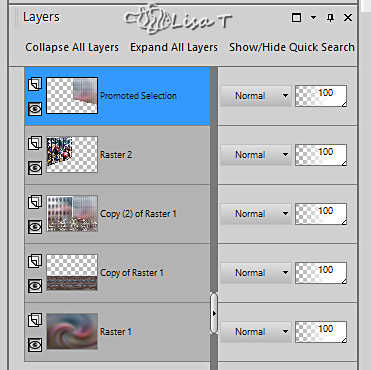The image size is (371, 370).
Task: Click the Raster 2 layer-type icon
Action: [35, 144]
